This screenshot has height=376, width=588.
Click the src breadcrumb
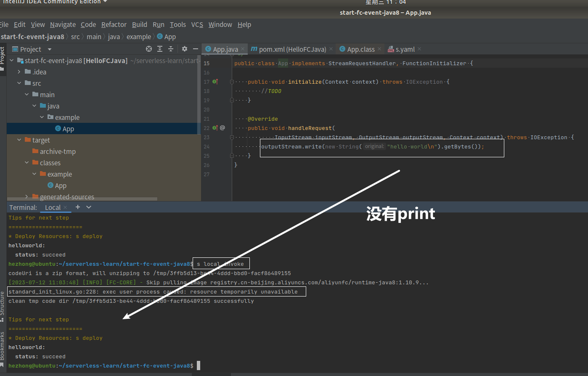tap(75, 37)
